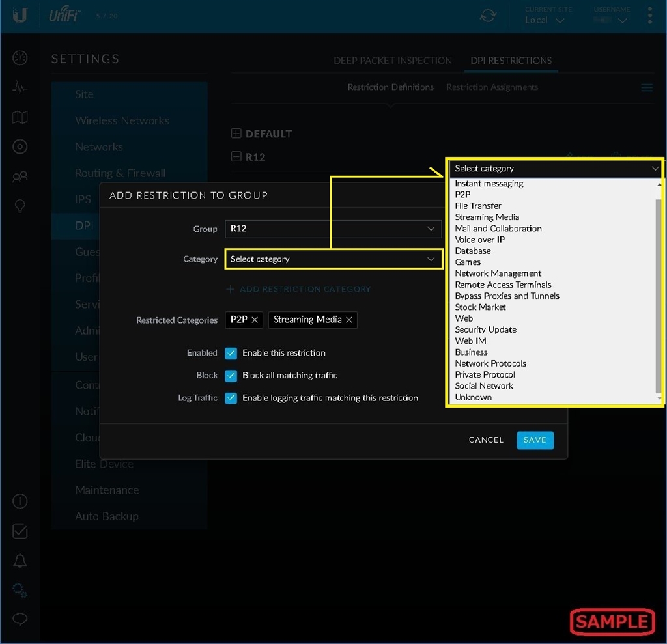Select Streaming Media from category list
667x644 pixels.
(x=487, y=217)
